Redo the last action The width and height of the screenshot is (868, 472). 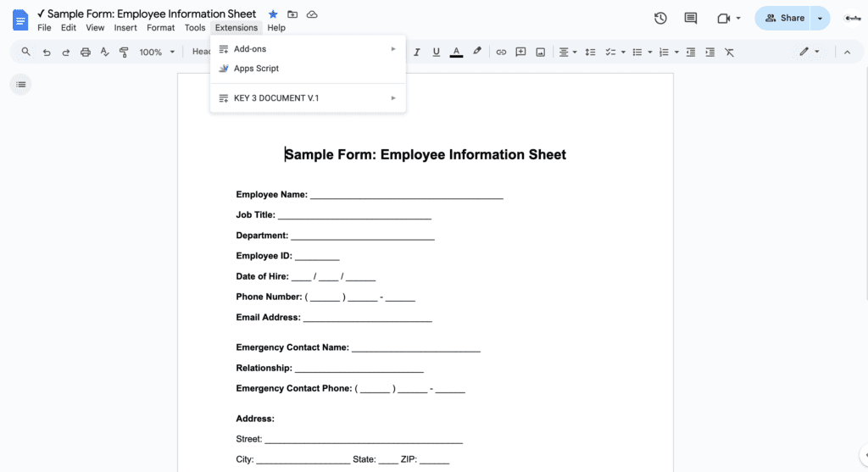click(66, 52)
